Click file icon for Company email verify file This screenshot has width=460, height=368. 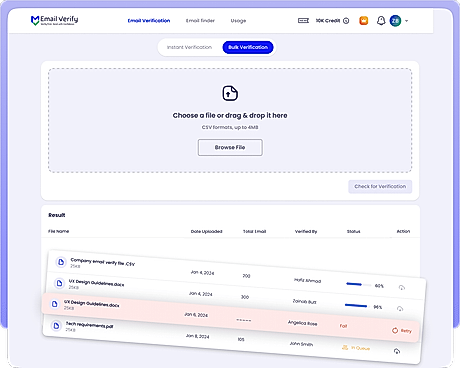[61, 262]
